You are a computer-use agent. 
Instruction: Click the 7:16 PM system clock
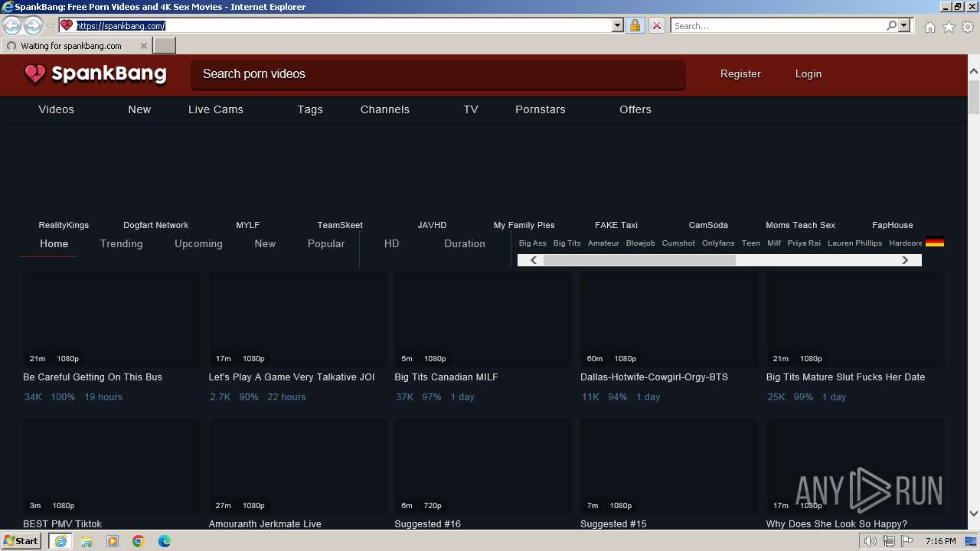pos(940,541)
